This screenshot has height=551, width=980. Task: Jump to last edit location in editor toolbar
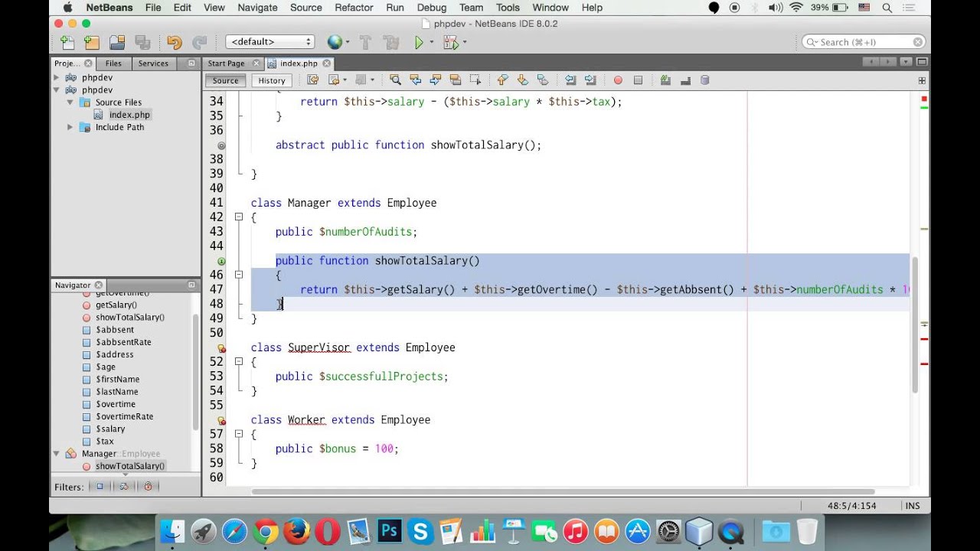tap(312, 80)
